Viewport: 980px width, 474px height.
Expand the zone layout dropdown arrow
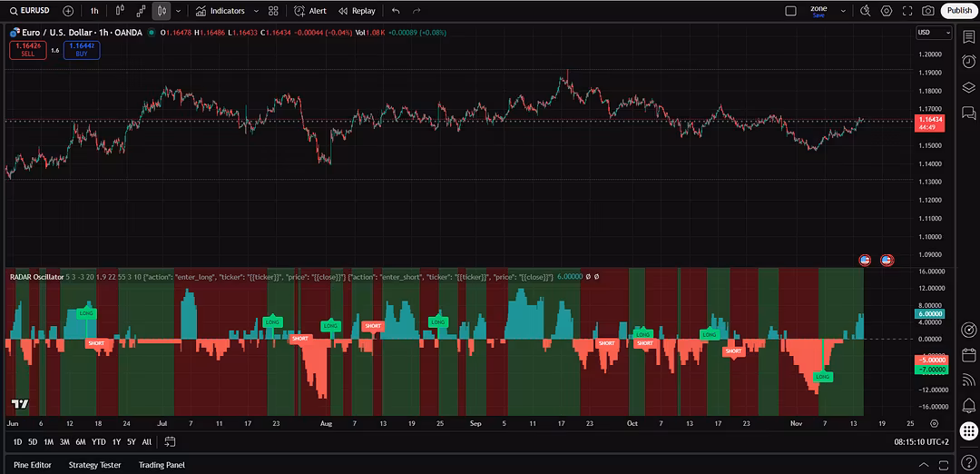point(844,11)
